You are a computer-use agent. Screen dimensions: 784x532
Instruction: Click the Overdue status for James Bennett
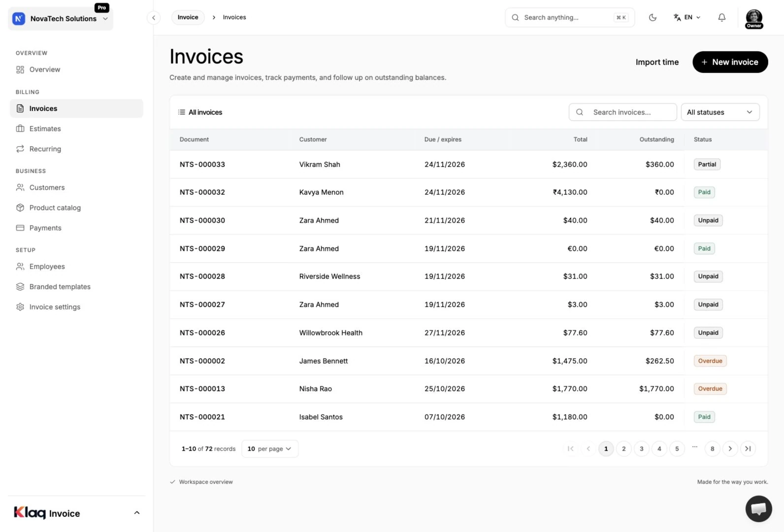pyautogui.click(x=710, y=361)
